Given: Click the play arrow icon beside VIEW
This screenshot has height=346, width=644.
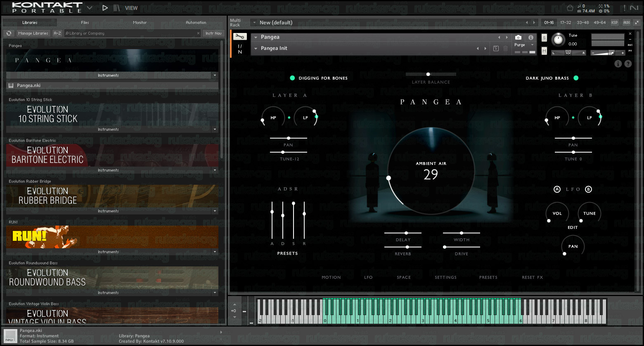Looking at the screenshot, I should [105, 8].
